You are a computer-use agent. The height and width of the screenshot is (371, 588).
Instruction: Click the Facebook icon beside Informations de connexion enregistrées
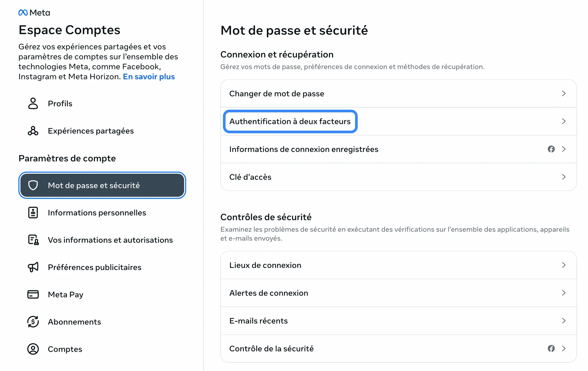click(x=551, y=149)
